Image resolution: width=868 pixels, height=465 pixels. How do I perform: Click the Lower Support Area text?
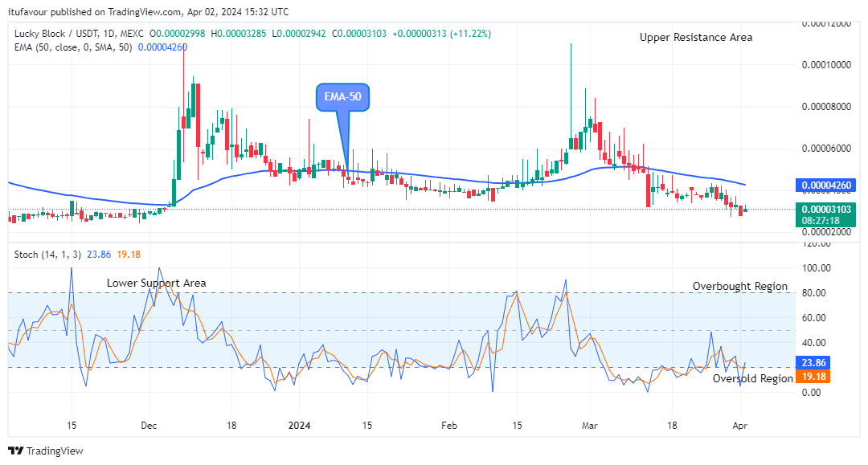click(x=156, y=283)
